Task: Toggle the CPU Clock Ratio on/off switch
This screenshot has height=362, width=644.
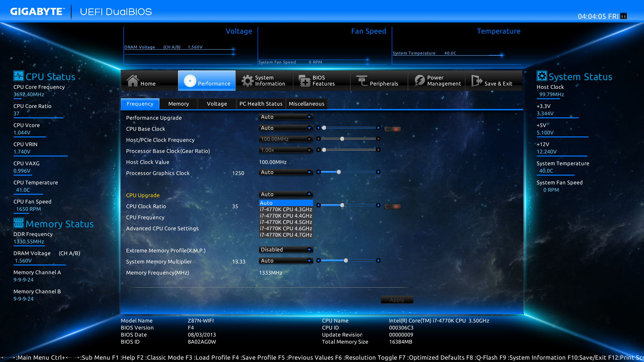Action: point(392,206)
